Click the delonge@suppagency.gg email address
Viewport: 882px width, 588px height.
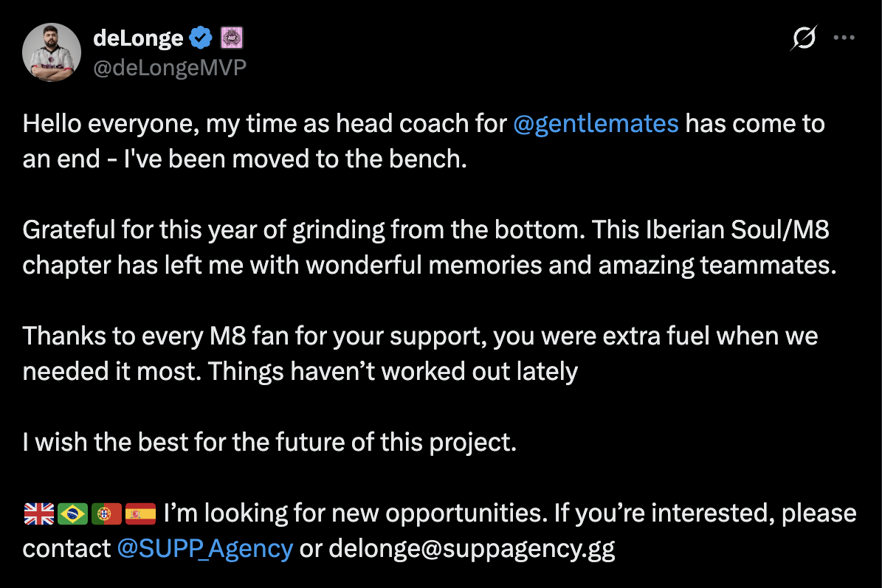pyautogui.click(x=472, y=549)
